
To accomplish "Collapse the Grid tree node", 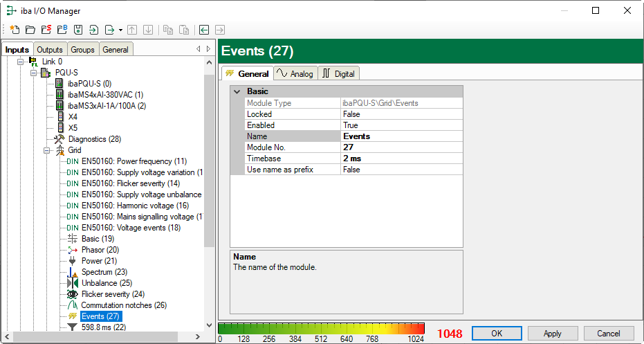I will pyautogui.click(x=46, y=150).
